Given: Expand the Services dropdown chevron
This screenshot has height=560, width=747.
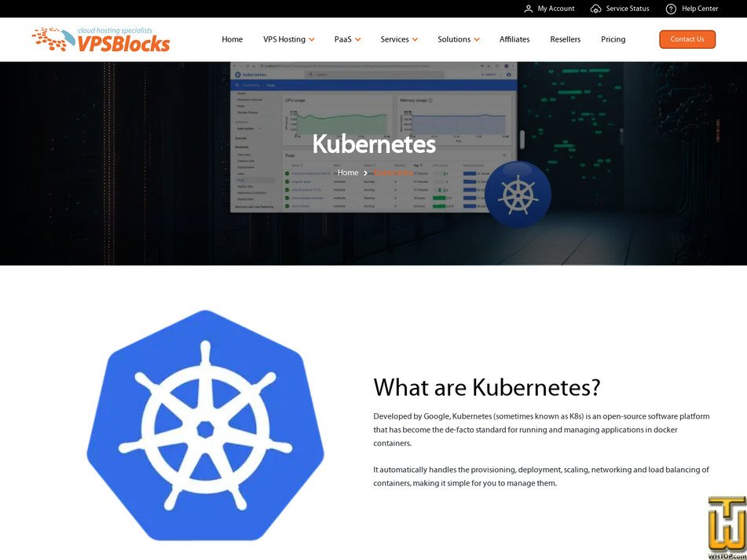Looking at the screenshot, I should click(x=415, y=39).
